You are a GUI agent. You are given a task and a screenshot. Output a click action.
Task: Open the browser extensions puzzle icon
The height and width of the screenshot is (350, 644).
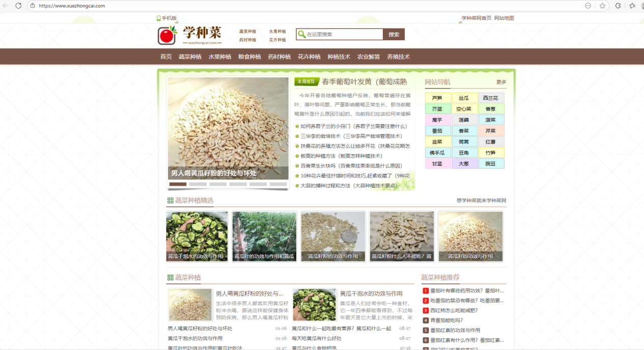pos(618,6)
